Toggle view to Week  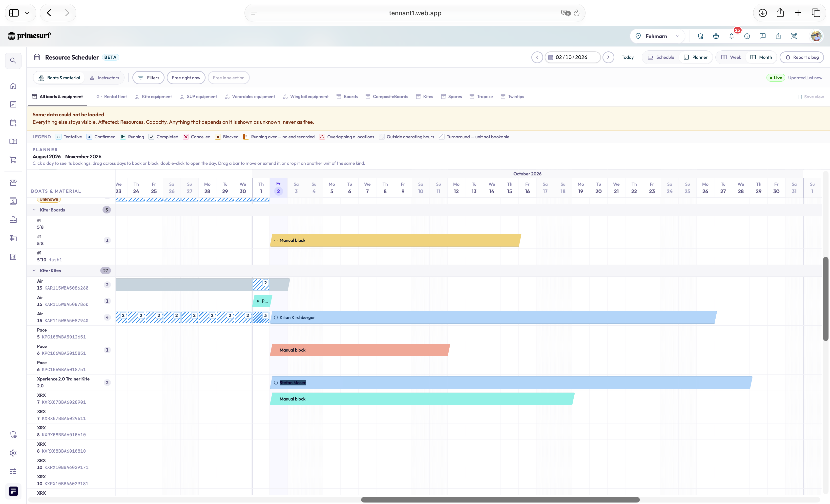tap(731, 57)
